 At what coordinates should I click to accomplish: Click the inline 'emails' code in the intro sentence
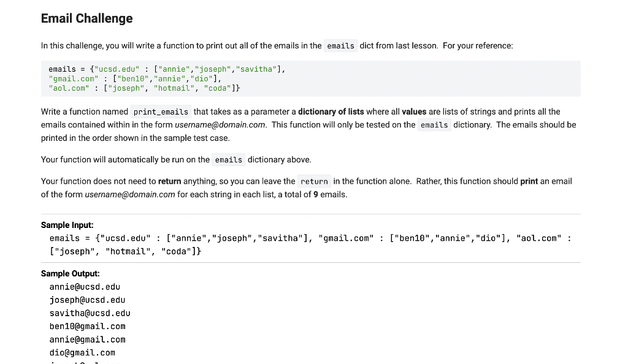pos(340,46)
